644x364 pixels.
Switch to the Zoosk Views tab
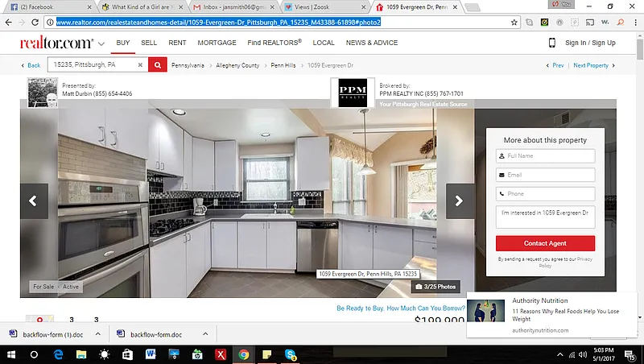[x=325, y=7]
